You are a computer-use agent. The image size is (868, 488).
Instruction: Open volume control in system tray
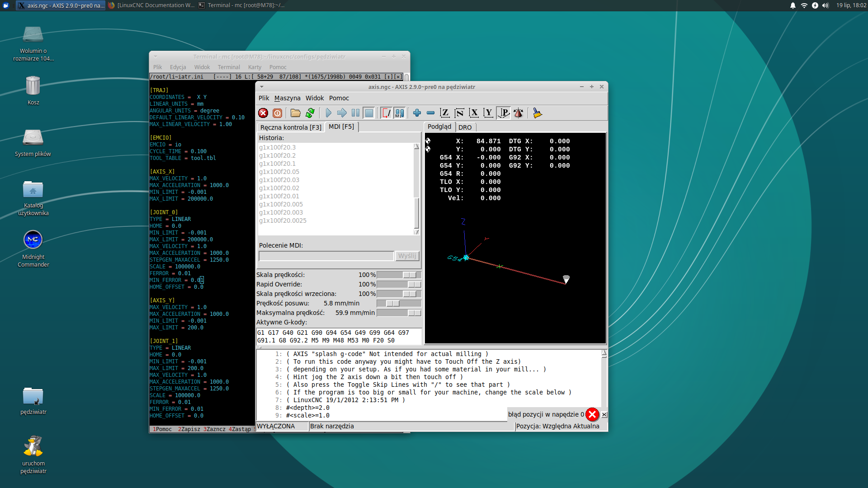[826, 5]
